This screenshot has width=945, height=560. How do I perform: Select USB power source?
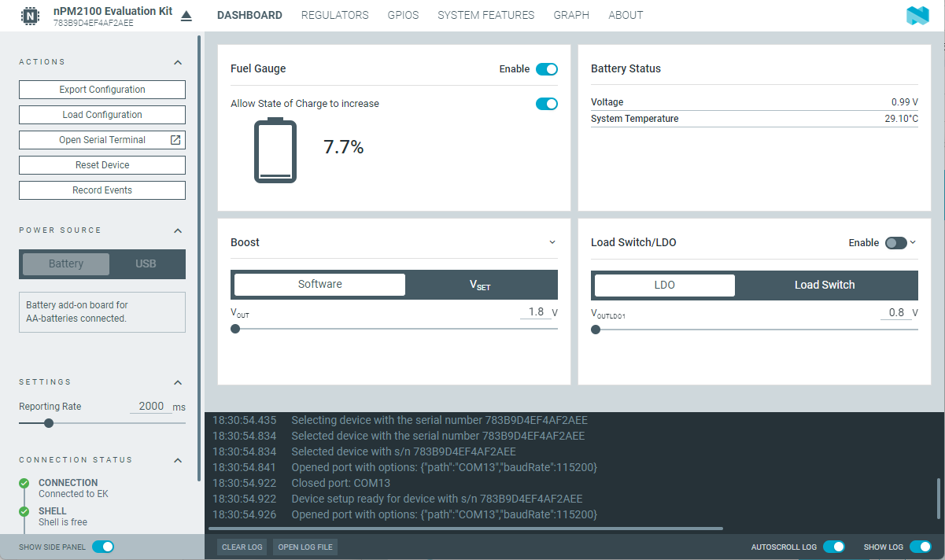[146, 264]
